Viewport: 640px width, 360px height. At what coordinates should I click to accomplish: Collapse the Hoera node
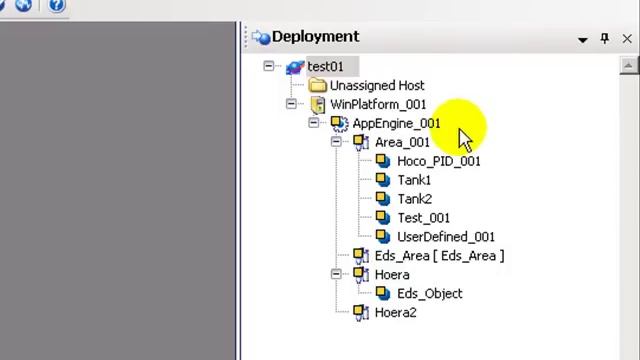pos(336,274)
